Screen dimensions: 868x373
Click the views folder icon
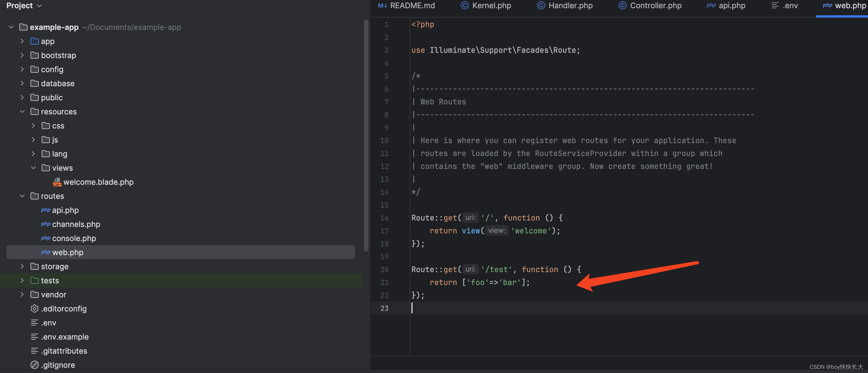pos(45,168)
